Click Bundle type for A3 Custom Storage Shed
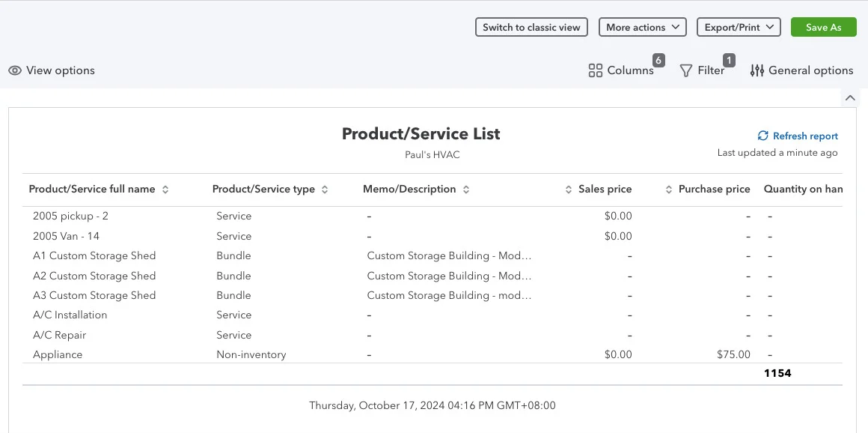This screenshot has width=868, height=433. (233, 295)
